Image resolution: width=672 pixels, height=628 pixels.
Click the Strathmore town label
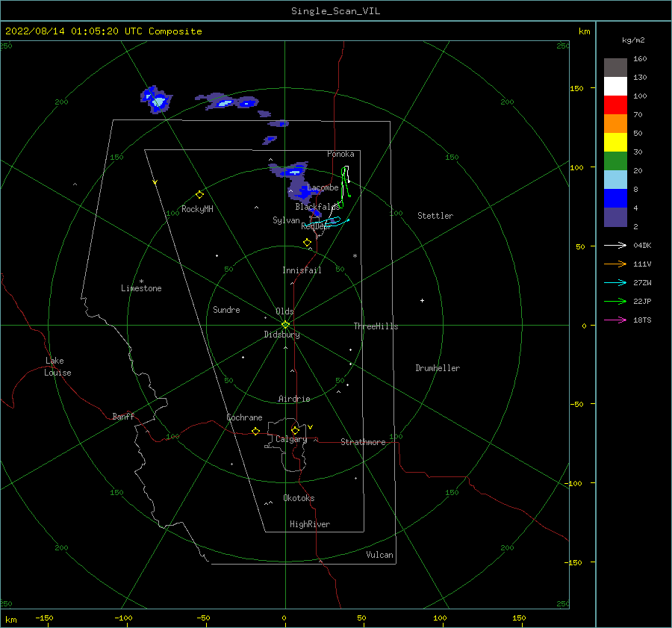[363, 442]
